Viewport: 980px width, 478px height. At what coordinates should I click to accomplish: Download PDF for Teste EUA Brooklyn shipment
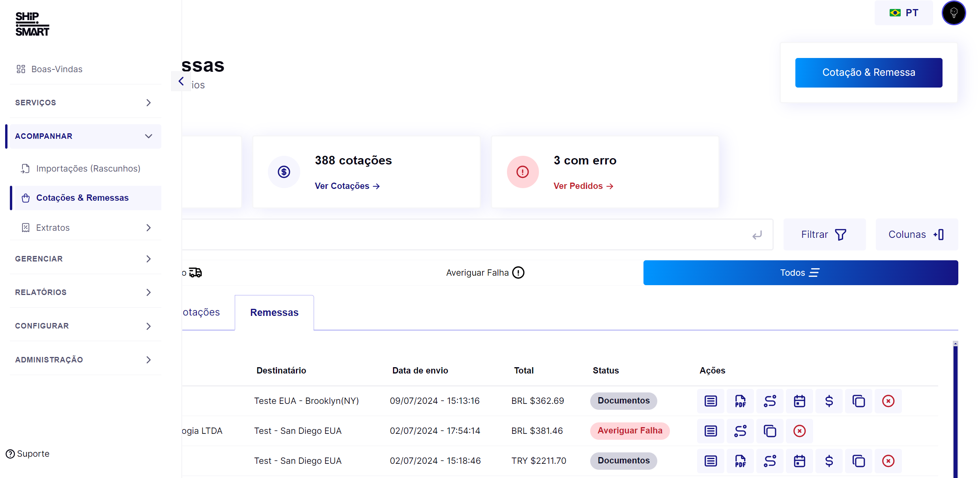tap(740, 401)
